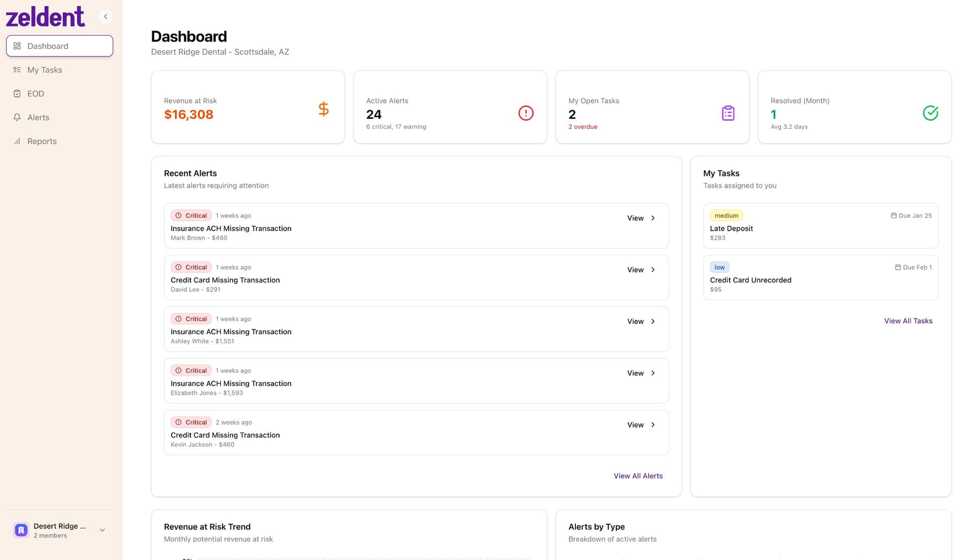Open the Desert Ridge workspace switcher chevron
The width and height of the screenshot is (974, 560).
click(x=102, y=530)
